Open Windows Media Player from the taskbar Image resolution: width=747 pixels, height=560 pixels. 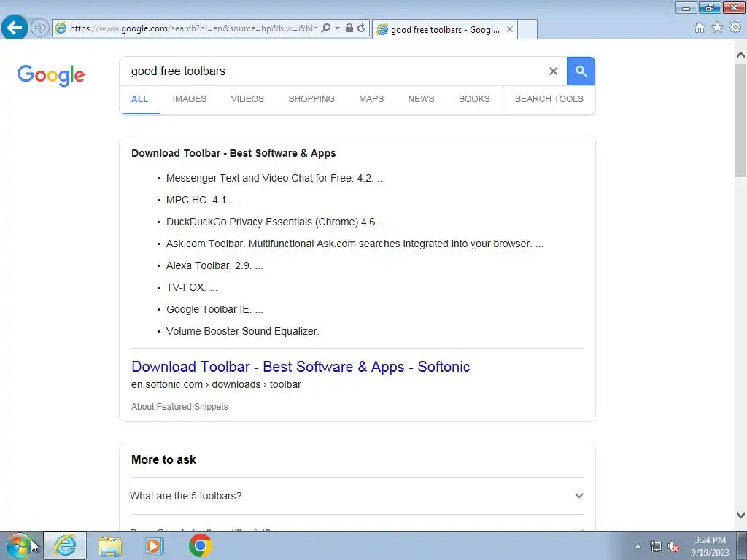[x=154, y=545]
